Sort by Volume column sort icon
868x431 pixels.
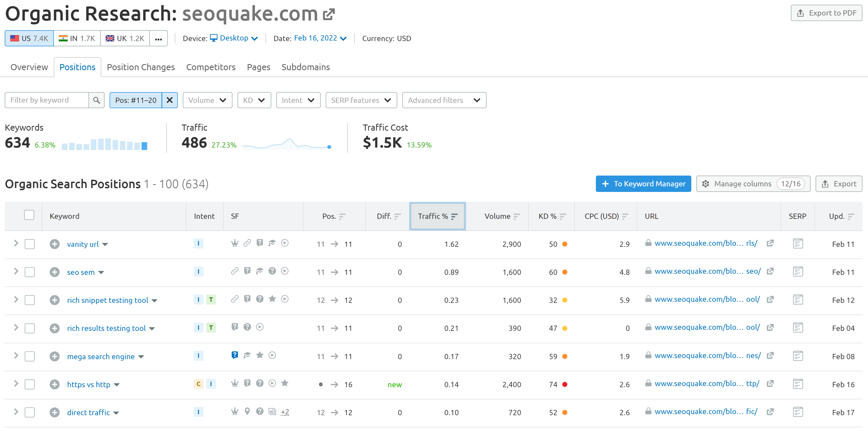pos(517,216)
